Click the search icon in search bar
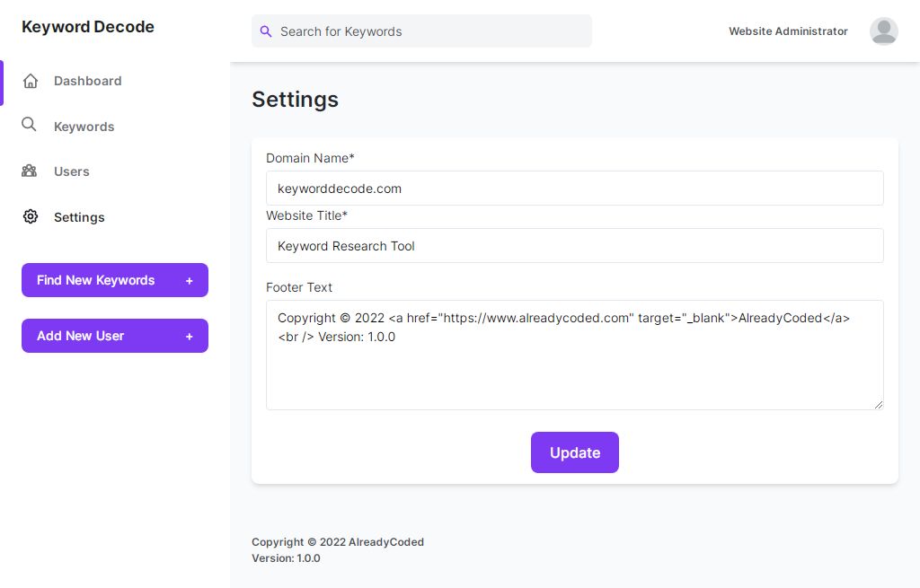This screenshot has height=588, width=920. coord(265,31)
